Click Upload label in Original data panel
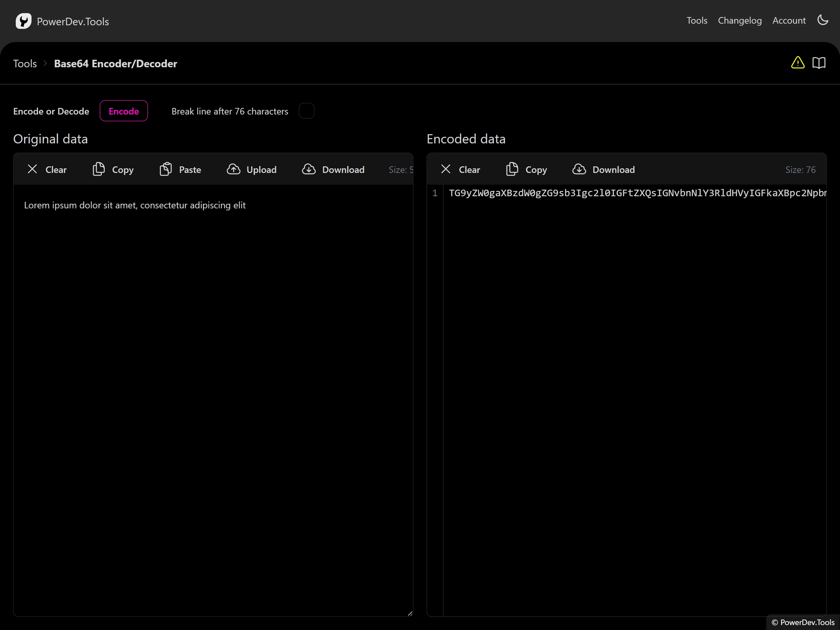This screenshot has height=630, width=840. (261, 170)
